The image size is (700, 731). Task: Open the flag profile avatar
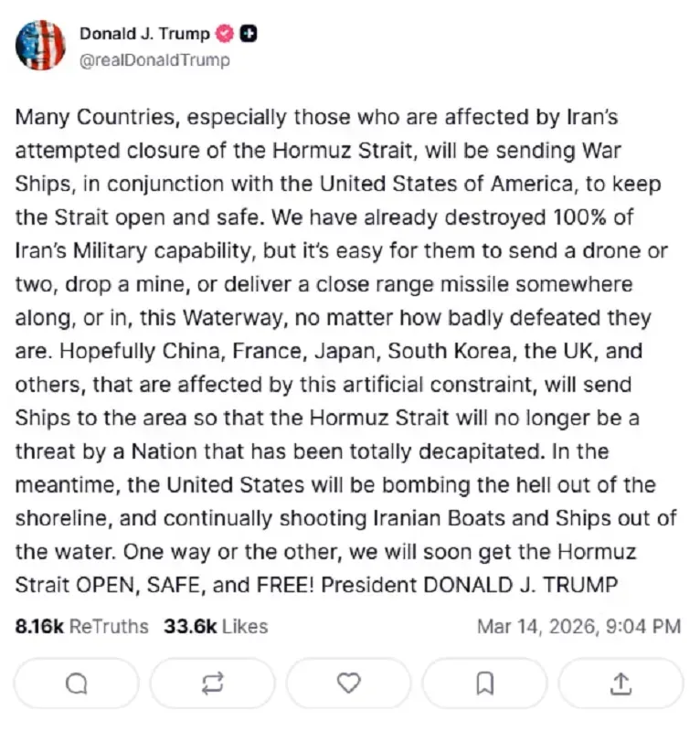click(41, 46)
